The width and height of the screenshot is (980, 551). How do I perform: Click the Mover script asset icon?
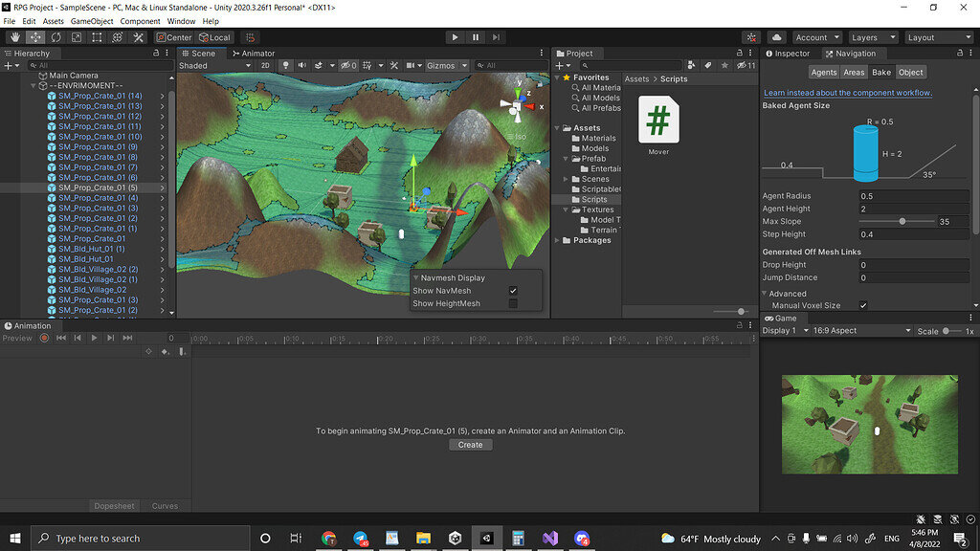(x=658, y=121)
